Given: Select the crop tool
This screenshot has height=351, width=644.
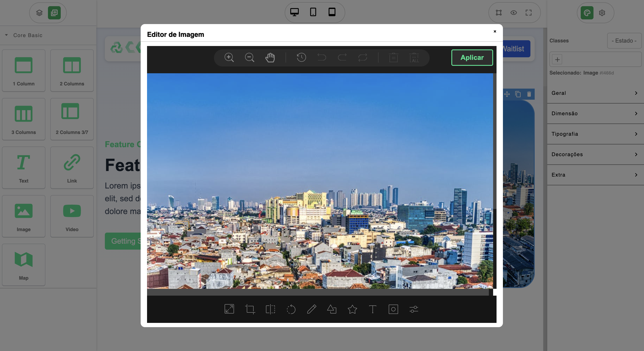Looking at the screenshot, I should (x=250, y=309).
